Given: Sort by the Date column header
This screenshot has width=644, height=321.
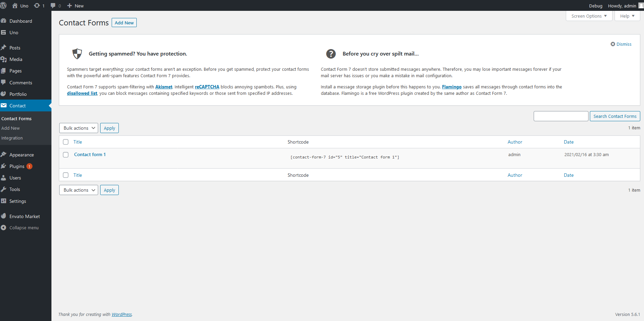Looking at the screenshot, I should point(569,142).
